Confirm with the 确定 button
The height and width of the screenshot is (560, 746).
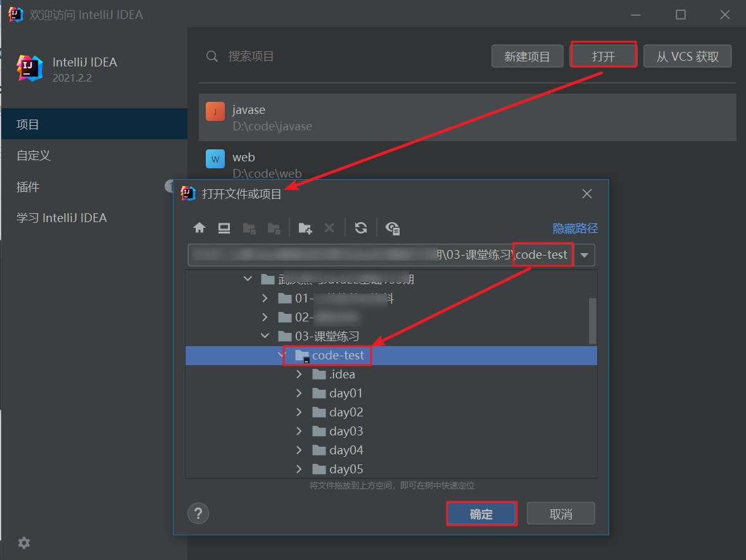(x=481, y=514)
